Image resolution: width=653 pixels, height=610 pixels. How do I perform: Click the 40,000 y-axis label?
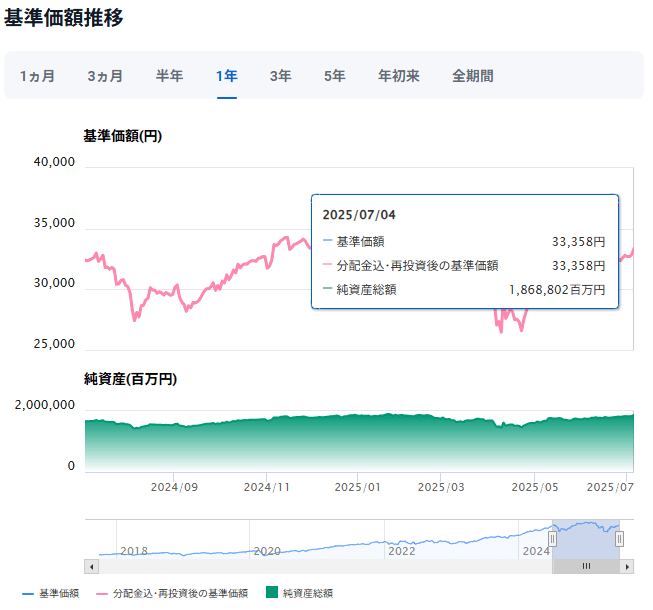pos(54,162)
